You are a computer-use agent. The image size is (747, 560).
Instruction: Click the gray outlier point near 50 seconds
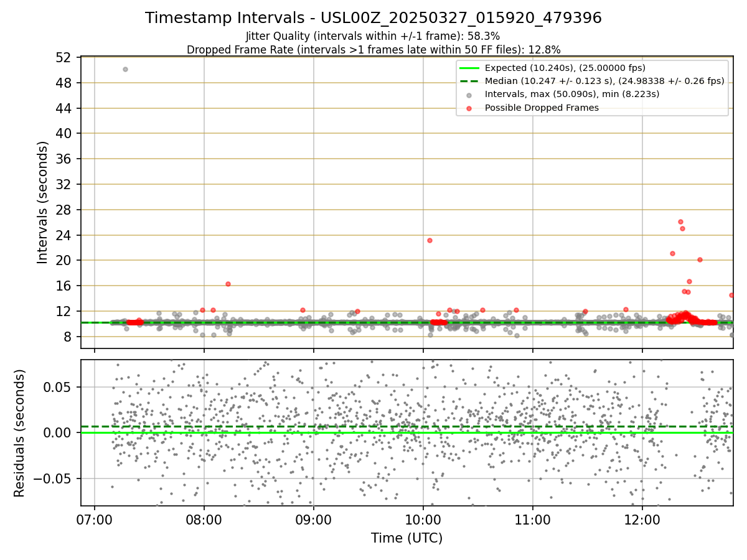[125, 69]
